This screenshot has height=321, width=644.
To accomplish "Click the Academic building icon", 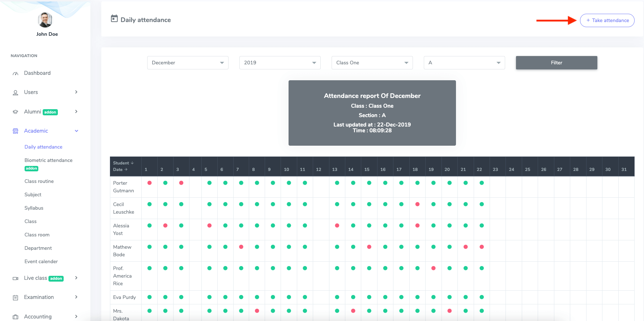I will tap(15, 131).
